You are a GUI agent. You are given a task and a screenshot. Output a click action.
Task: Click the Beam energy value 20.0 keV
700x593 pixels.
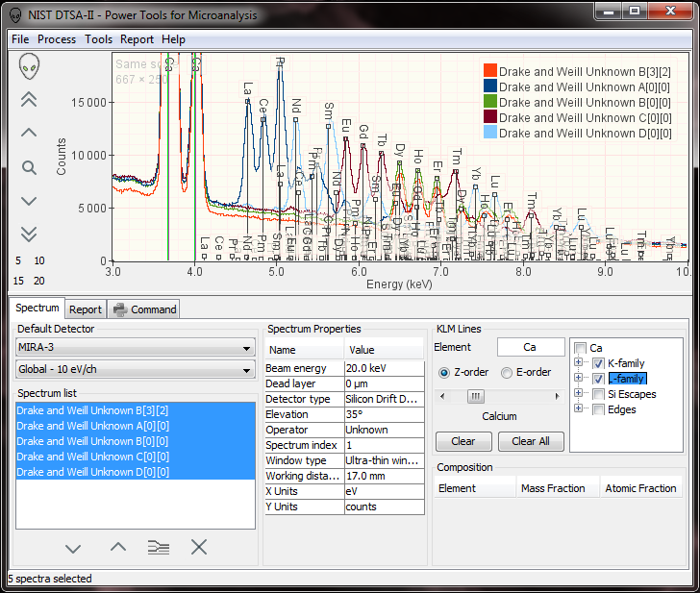tap(385, 368)
